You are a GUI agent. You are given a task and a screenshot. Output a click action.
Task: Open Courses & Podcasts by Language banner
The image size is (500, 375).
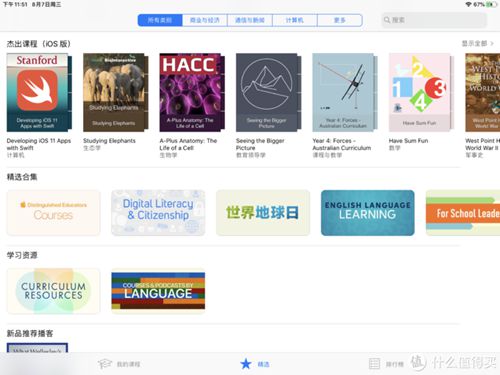pyautogui.click(x=158, y=291)
